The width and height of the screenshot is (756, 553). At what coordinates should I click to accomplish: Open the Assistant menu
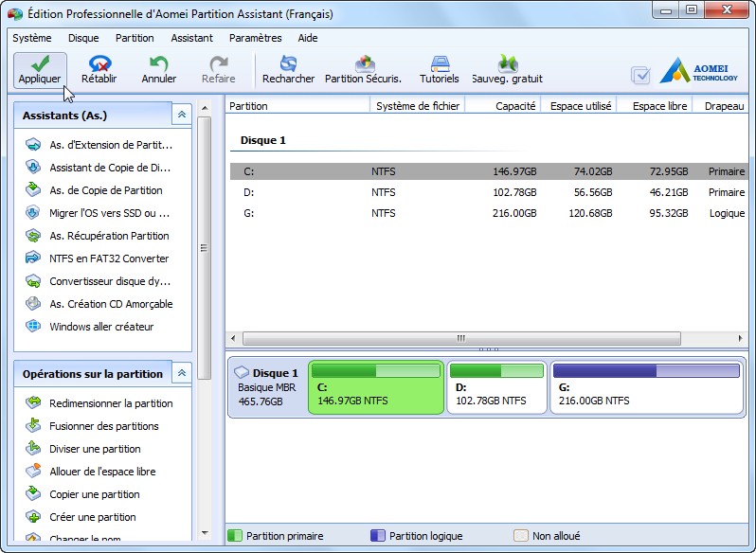(192, 38)
